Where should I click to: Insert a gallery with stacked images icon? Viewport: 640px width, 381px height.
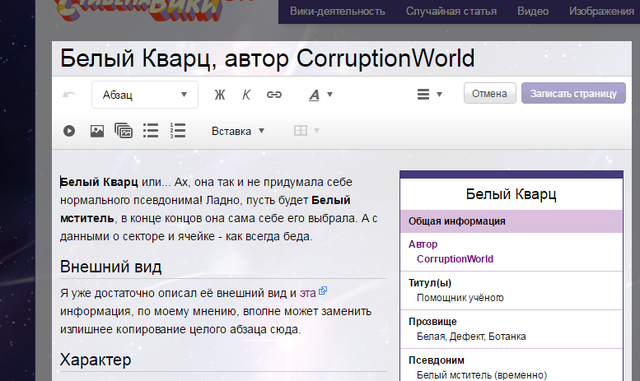tap(123, 131)
